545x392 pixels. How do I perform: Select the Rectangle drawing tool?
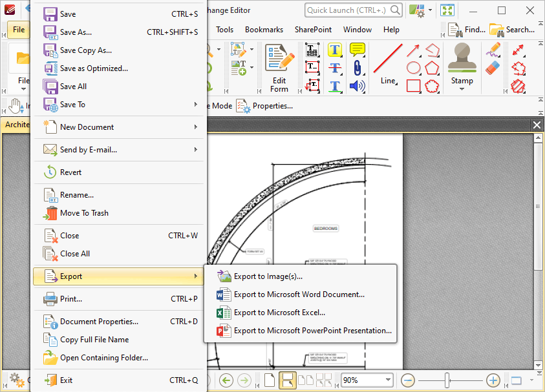point(412,85)
